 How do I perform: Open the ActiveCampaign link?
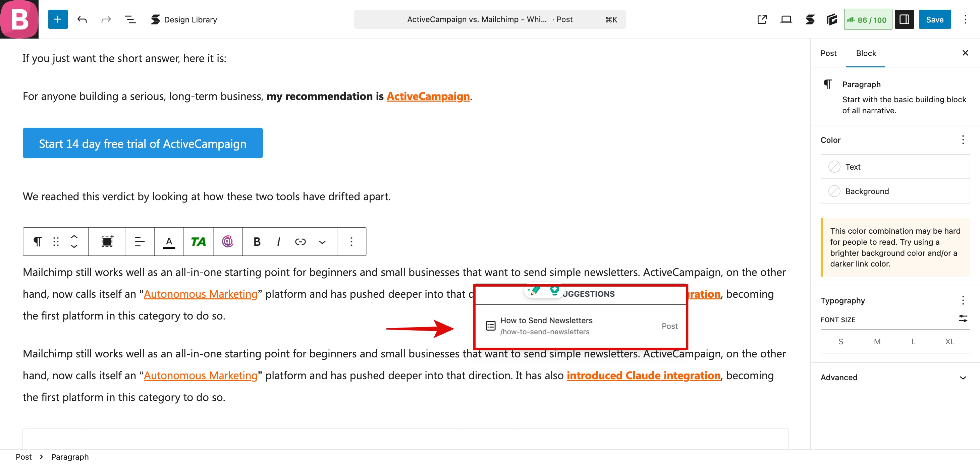(x=428, y=96)
